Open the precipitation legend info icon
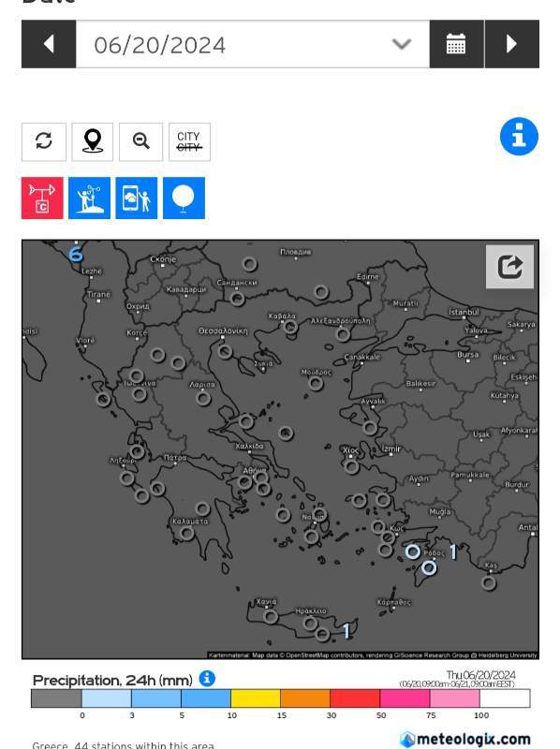Image resolution: width=560 pixels, height=749 pixels. click(207, 678)
